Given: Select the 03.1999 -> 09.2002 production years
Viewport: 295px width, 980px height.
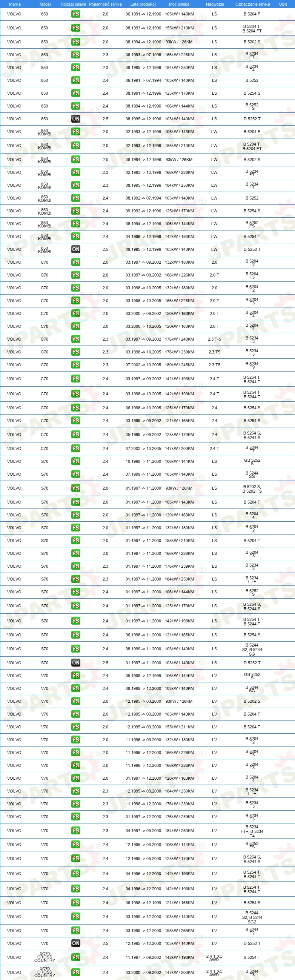Looking at the screenshot, I should tap(143, 420).
